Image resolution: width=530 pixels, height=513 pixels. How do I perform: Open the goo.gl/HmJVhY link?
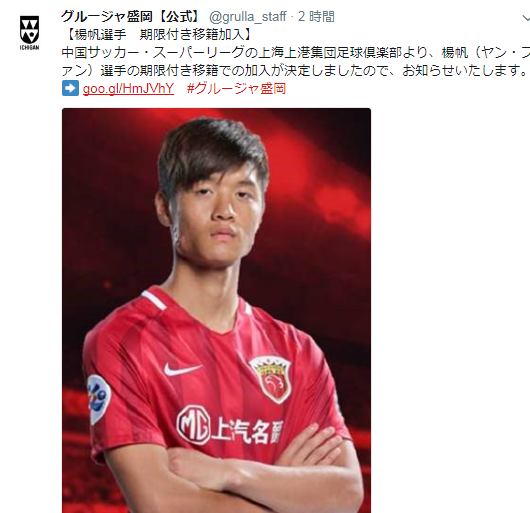point(128,89)
